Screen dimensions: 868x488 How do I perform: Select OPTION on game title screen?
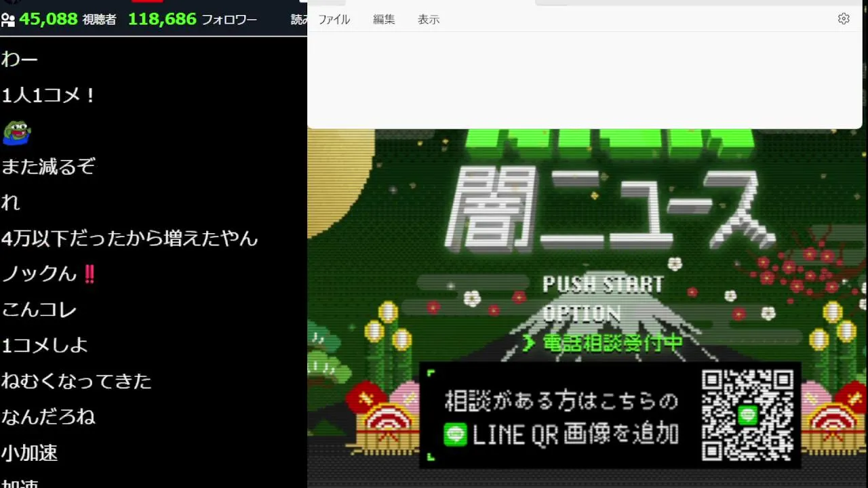pos(582,313)
